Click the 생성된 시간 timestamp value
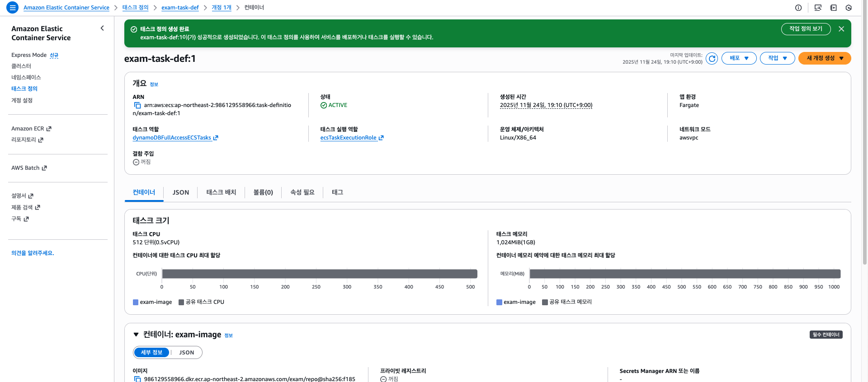 coord(546,105)
